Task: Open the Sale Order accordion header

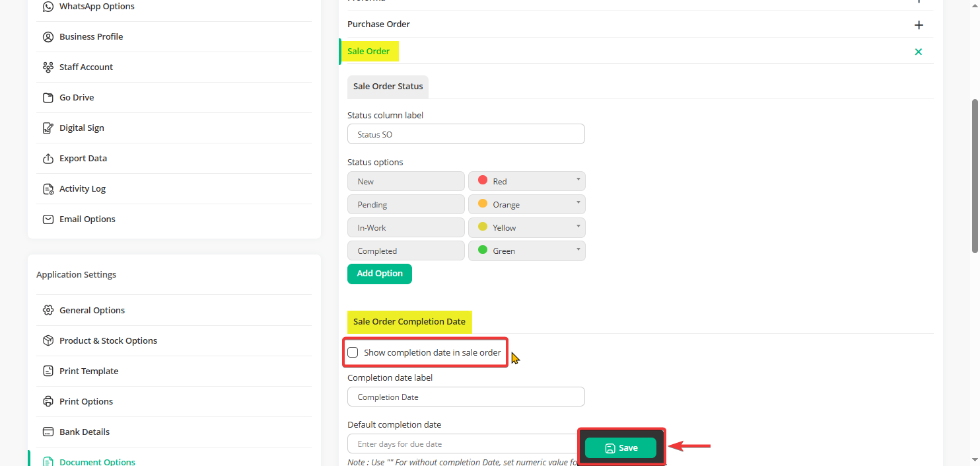Action: pos(636,51)
